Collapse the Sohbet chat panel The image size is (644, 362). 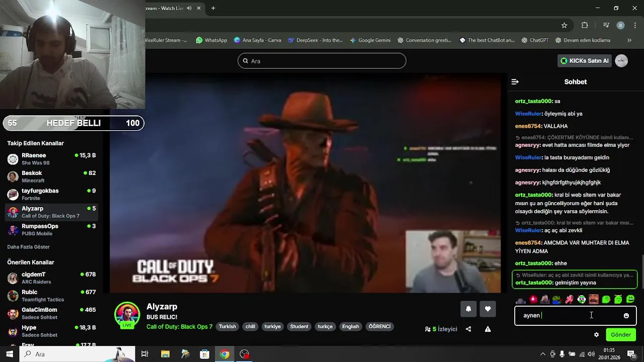[x=515, y=81]
